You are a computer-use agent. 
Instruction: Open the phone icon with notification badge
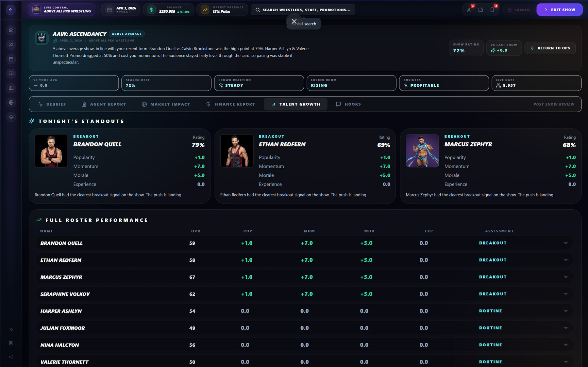[x=492, y=10]
